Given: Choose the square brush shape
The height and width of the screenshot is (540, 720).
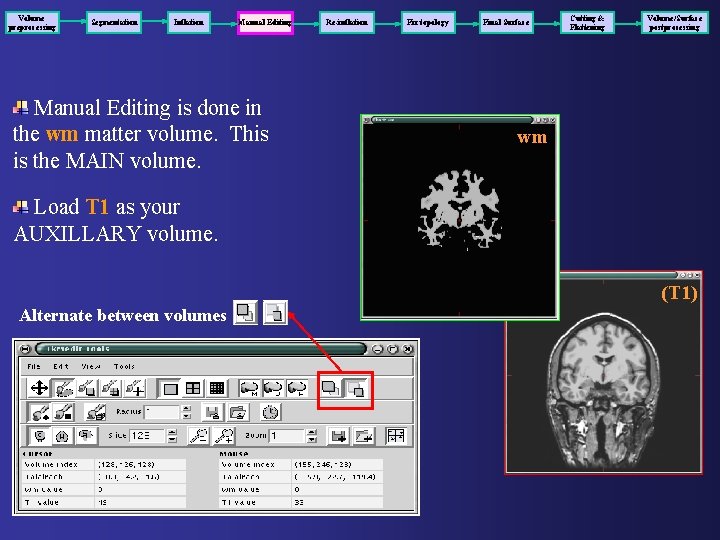Looking at the screenshot, I should pyautogui.click(x=63, y=412).
